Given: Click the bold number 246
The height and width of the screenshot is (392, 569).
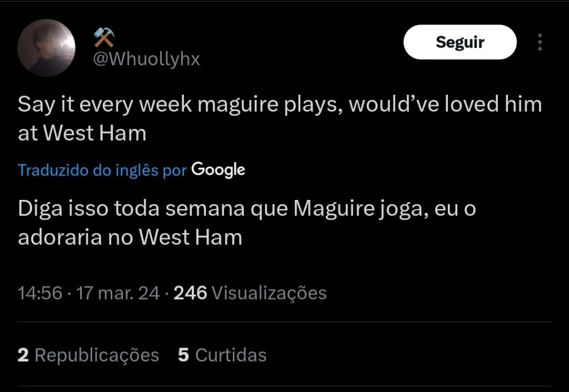Looking at the screenshot, I should [x=191, y=293].
